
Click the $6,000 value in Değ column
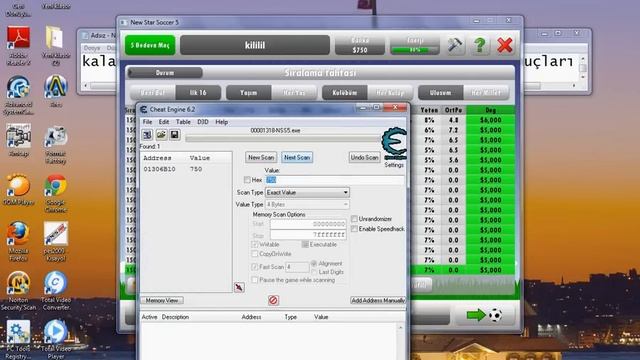pos(490,120)
